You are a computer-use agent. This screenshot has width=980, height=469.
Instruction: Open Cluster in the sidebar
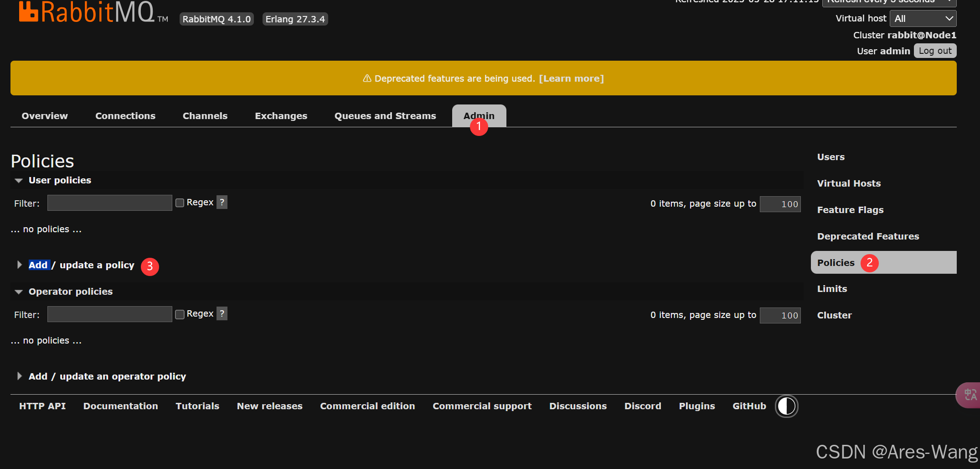pos(834,315)
